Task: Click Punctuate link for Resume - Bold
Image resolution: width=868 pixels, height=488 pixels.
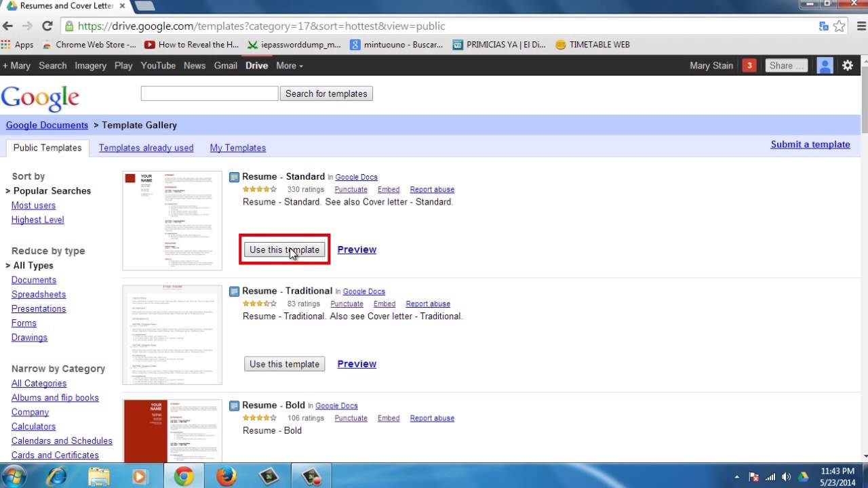Action: 351,418
